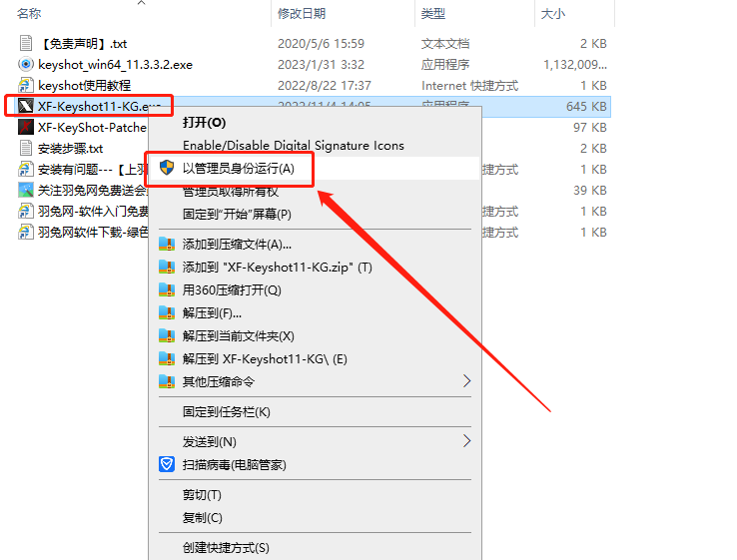Click the keyshot使用教程 shortcut icon
This screenshot has width=737, height=560.
pyautogui.click(x=26, y=85)
